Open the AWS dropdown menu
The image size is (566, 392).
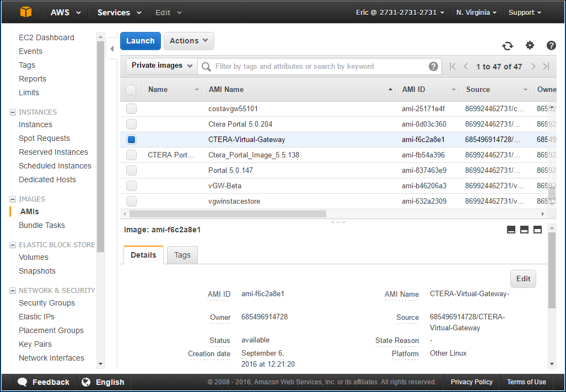[x=66, y=12]
